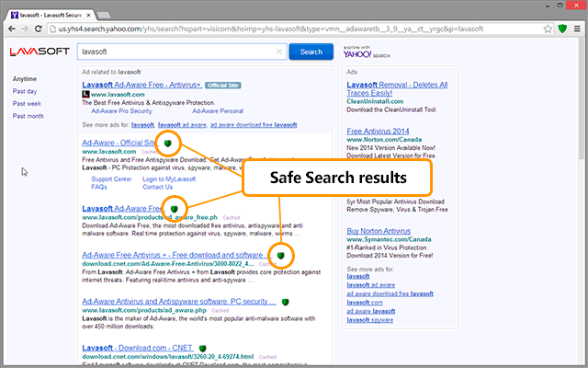Click the safe shield beside 'Lavasoft - Download.com - CNET'

coord(202,349)
